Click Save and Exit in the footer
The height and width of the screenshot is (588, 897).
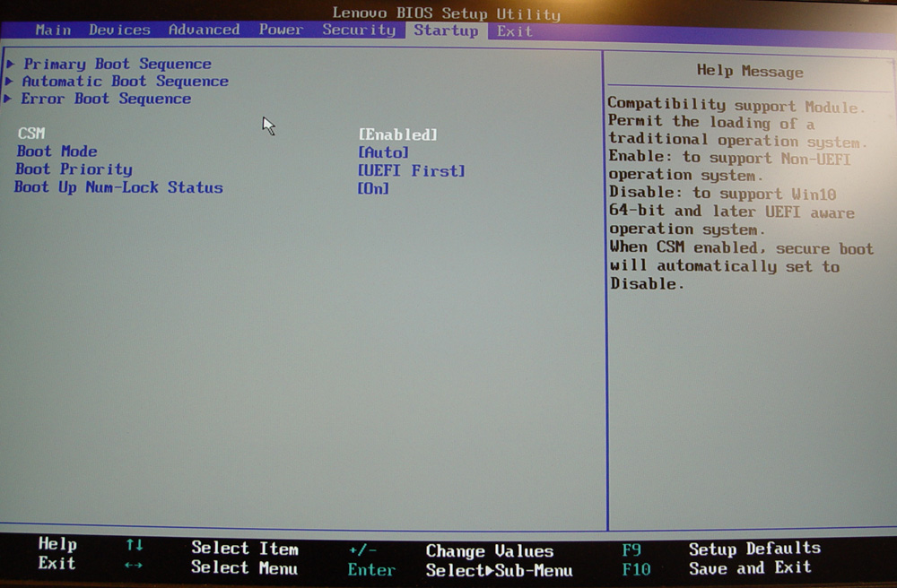(x=749, y=567)
